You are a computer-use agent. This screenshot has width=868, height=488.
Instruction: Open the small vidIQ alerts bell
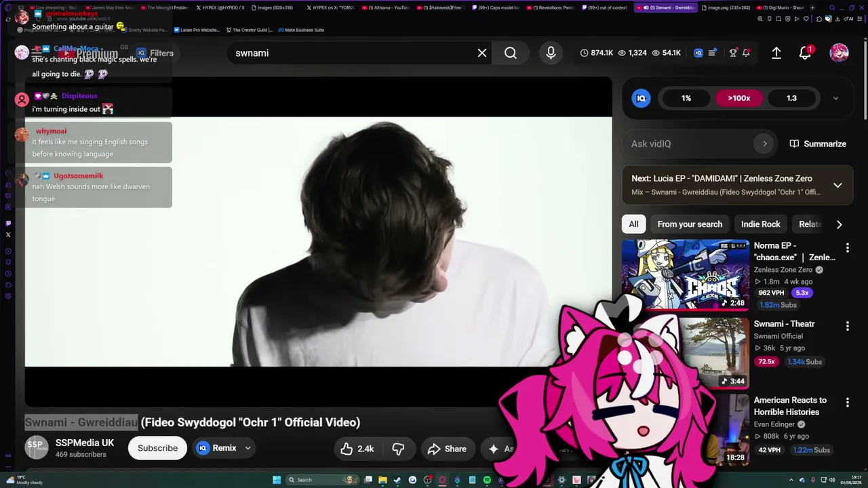click(x=746, y=53)
